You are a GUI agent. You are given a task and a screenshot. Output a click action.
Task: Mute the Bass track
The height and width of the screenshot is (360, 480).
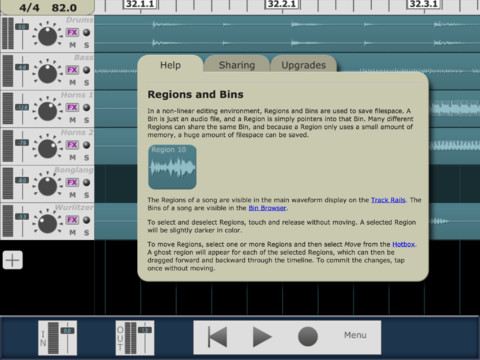tap(72, 82)
